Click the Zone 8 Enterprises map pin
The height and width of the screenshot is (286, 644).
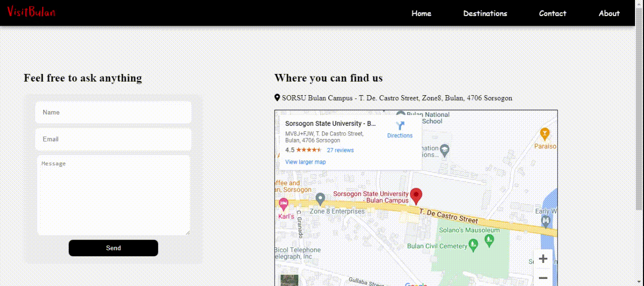tap(320, 199)
